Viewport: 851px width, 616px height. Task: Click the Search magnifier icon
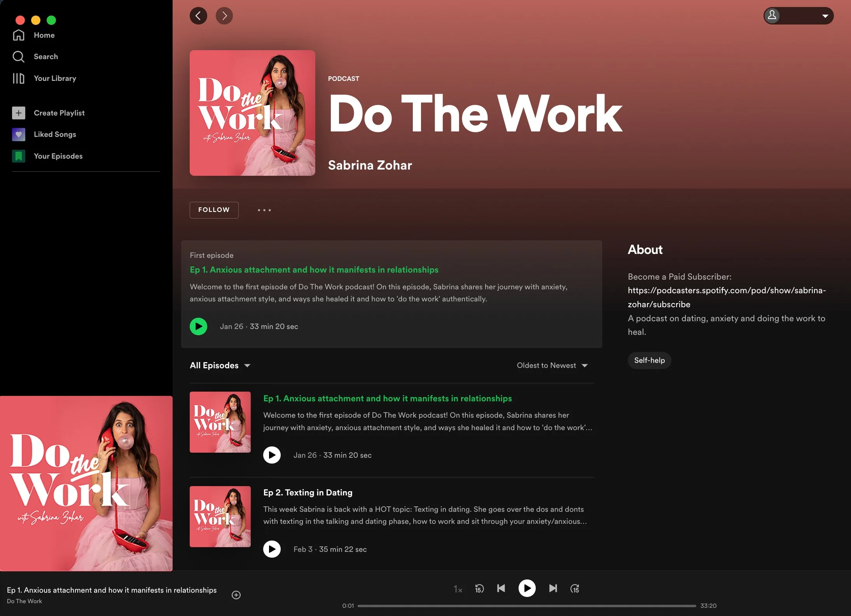tap(18, 57)
